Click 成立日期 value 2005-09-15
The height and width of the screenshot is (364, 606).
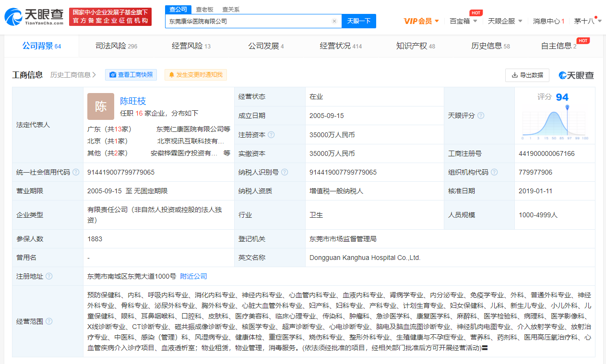coord(327,116)
